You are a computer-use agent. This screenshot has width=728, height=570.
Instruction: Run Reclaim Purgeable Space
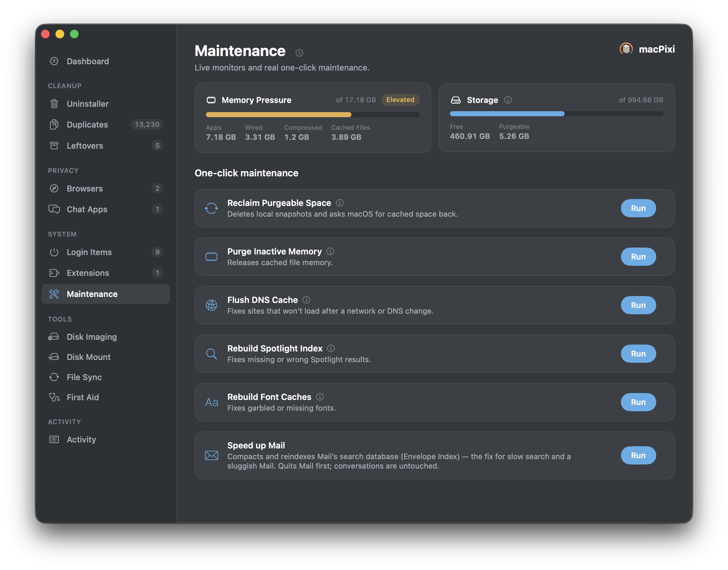(638, 208)
